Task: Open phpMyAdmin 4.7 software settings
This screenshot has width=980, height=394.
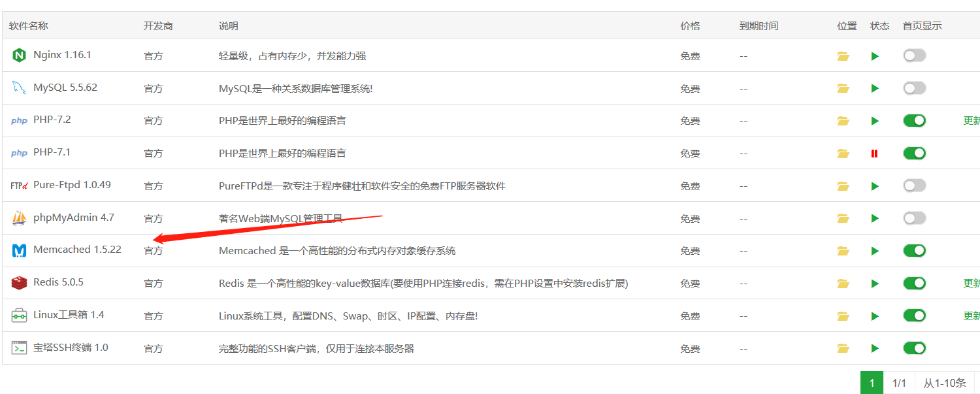Action: (x=74, y=218)
